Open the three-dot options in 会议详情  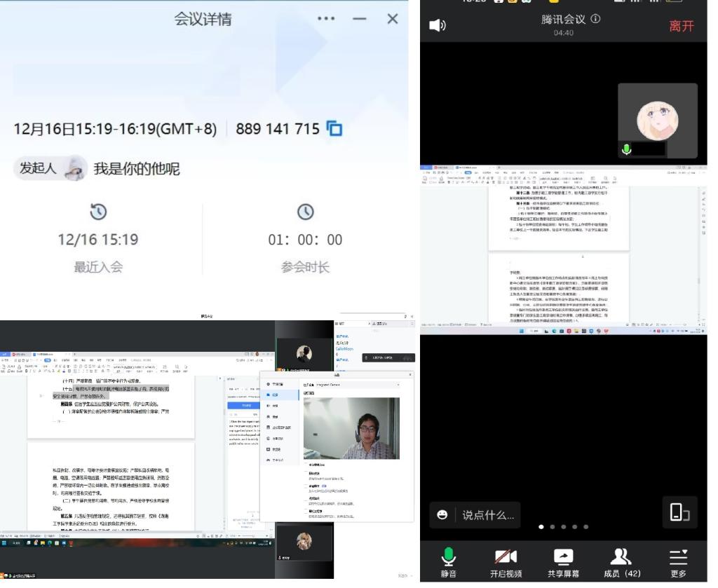point(326,19)
